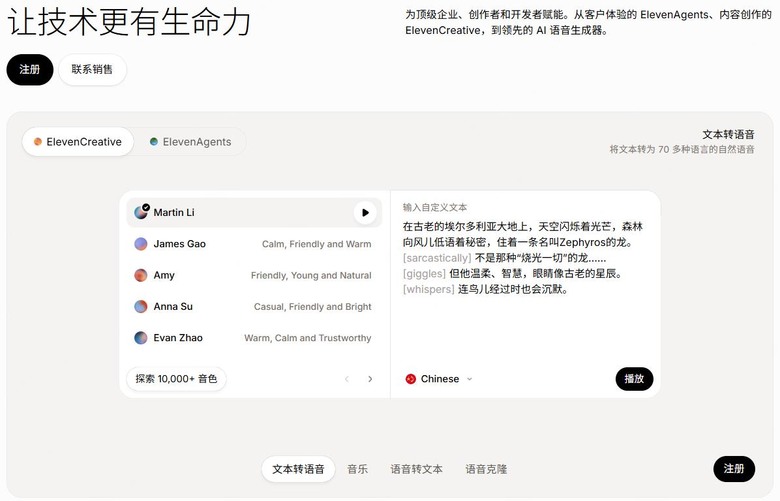Screen dimensions: 780x501
Task: Go to next voice list page
Action: coord(370,379)
